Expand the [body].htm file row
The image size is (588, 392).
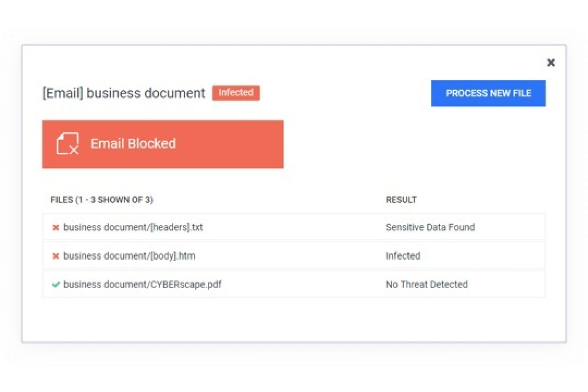pyautogui.click(x=218, y=256)
